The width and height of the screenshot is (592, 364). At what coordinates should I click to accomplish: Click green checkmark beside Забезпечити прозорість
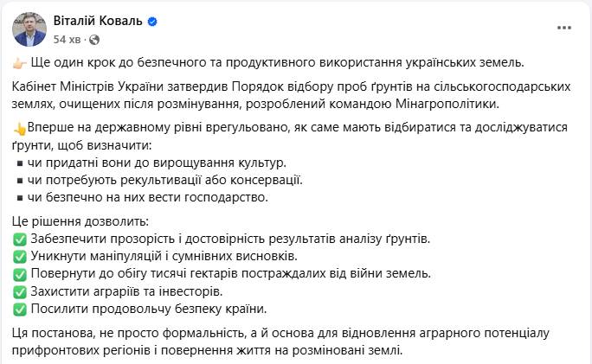pyautogui.click(x=20, y=239)
